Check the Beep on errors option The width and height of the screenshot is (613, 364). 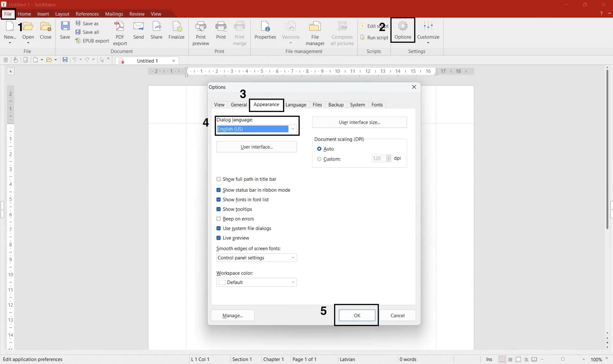pos(218,219)
